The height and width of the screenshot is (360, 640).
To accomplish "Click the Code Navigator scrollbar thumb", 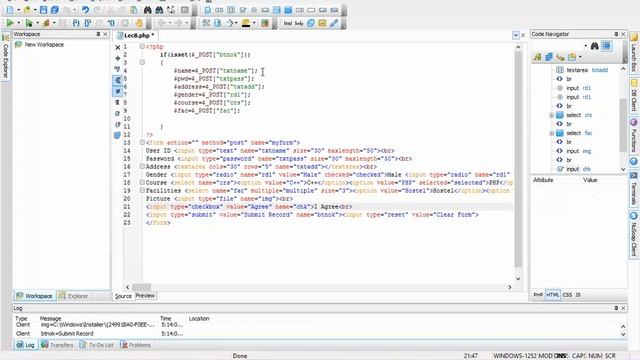I will point(623,124).
